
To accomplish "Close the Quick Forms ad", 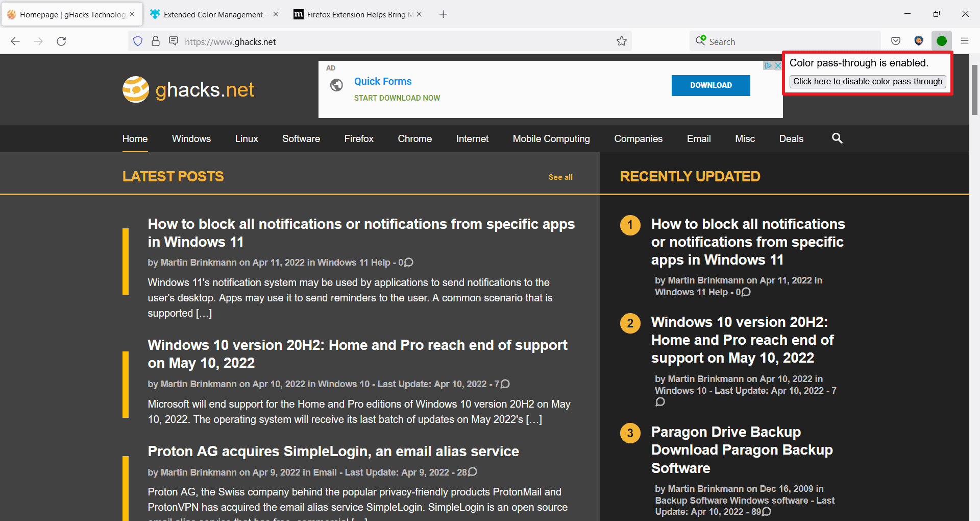I will (x=777, y=65).
